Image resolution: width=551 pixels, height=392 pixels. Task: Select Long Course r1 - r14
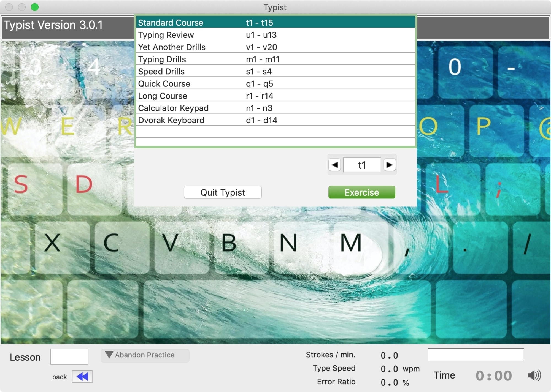coord(163,96)
